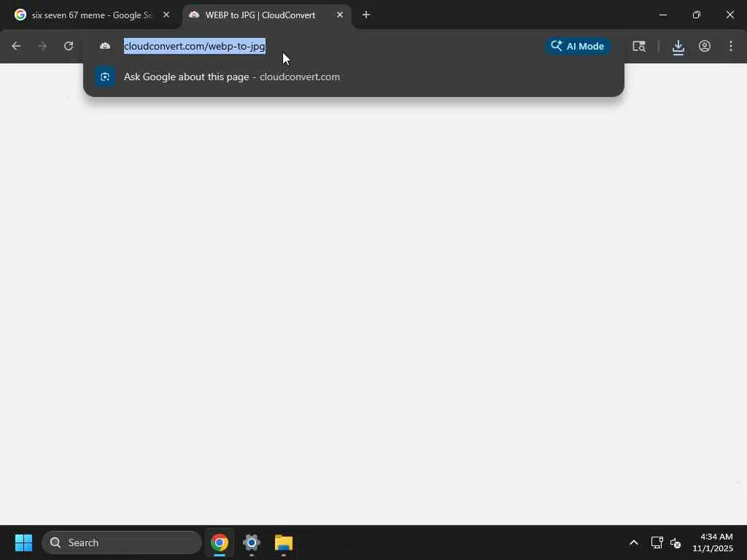Select the WEBP to JPG CloudConvert tab
Viewport: 747px width, 560px height.
pyautogui.click(x=267, y=15)
